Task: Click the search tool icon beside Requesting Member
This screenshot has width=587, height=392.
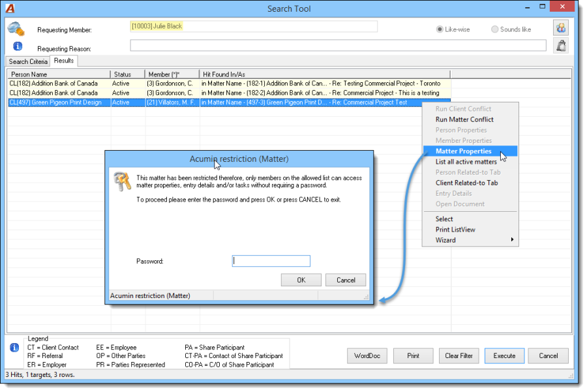Action: 16,29
